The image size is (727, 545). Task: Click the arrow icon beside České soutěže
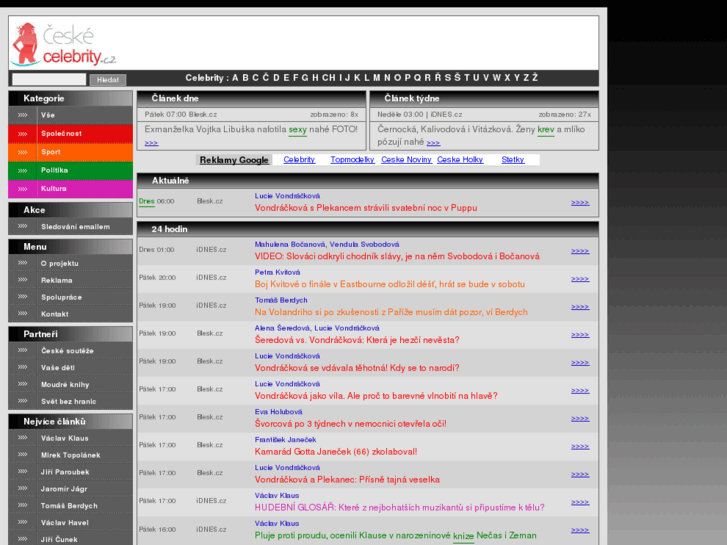pyautogui.click(x=22, y=350)
